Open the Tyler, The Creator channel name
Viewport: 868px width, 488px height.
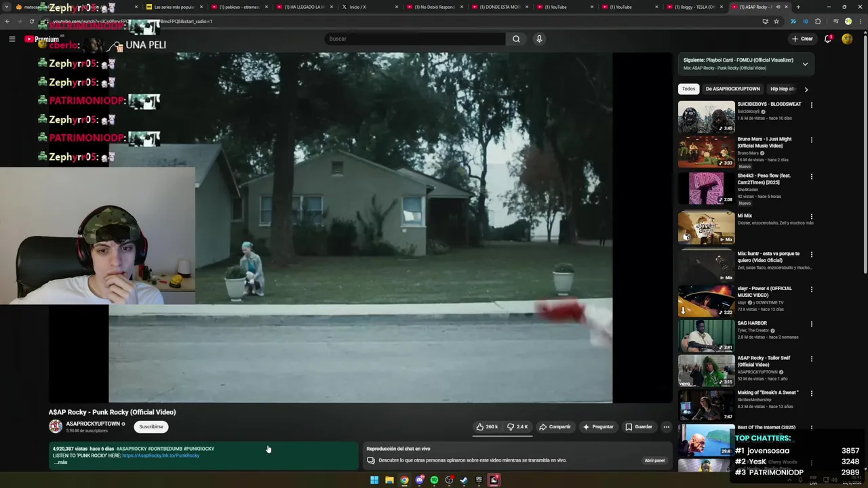coord(753,331)
